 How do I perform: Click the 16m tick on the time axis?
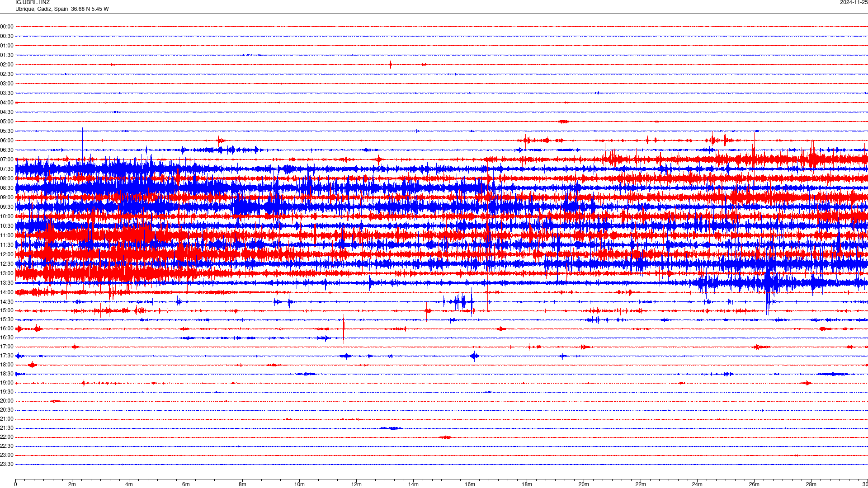[x=470, y=484]
